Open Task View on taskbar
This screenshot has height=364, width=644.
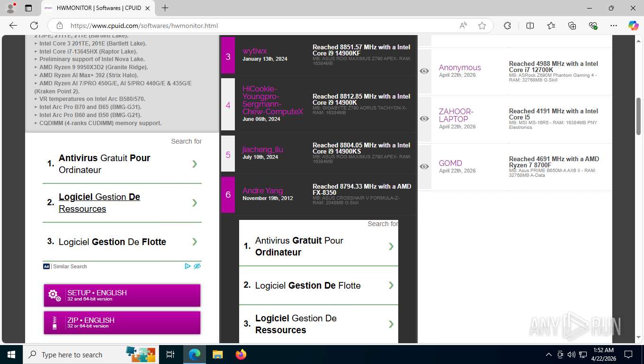coord(170,355)
